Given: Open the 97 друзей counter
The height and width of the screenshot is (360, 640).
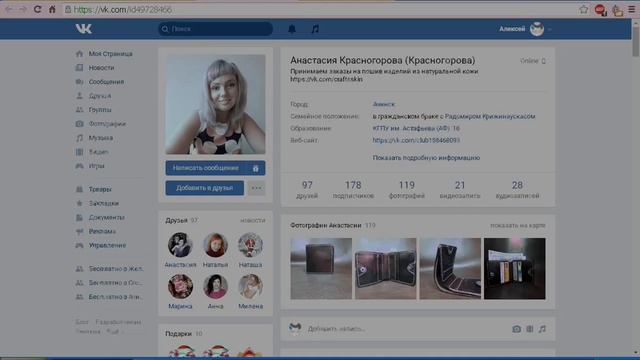Looking at the screenshot, I should pyautogui.click(x=307, y=190).
